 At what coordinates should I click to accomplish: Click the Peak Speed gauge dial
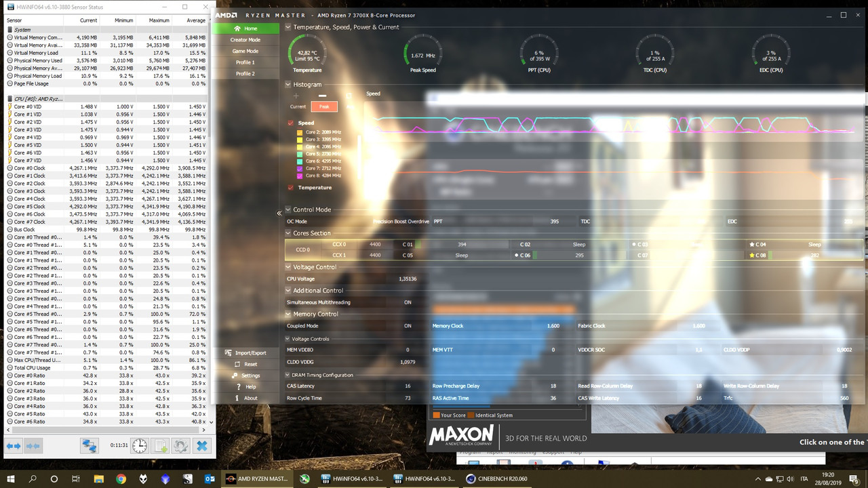click(423, 52)
